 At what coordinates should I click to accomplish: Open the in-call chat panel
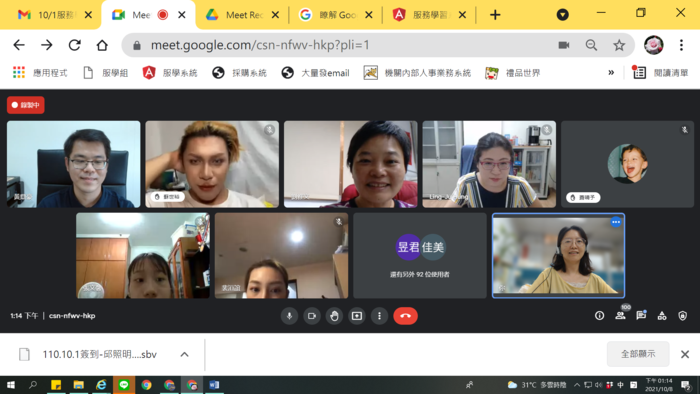point(641,316)
